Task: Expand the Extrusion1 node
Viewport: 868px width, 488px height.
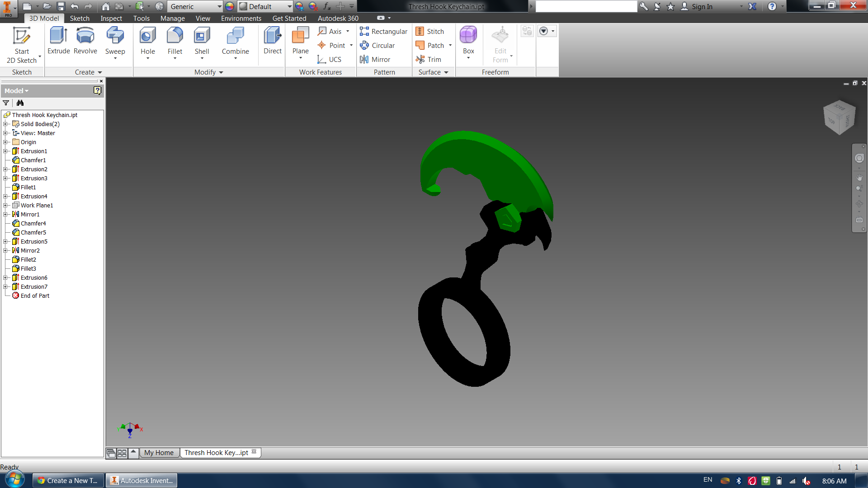Action: click(x=5, y=151)
